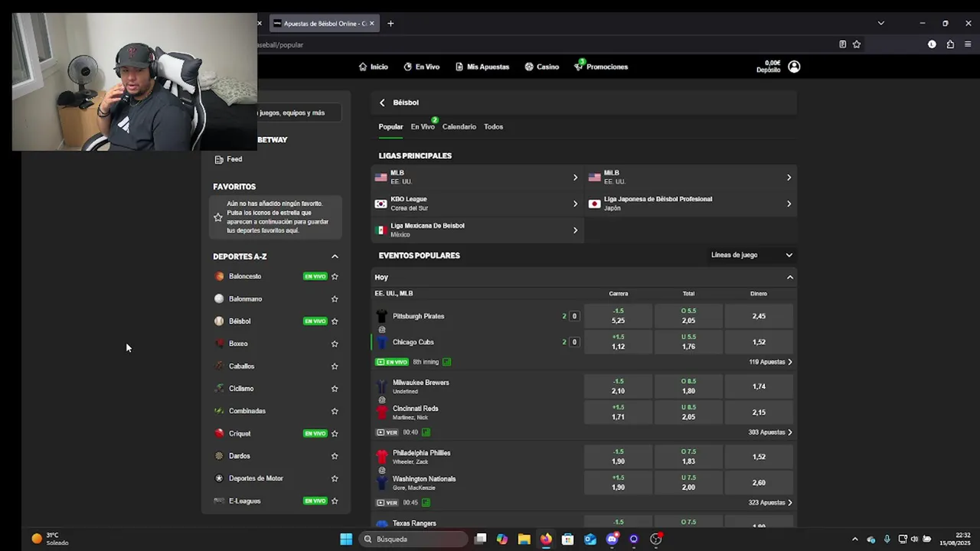Open Boxeo sport icon in sidebar
The width and height of the screenshot is (980, 551).
[x=219, y=344]
